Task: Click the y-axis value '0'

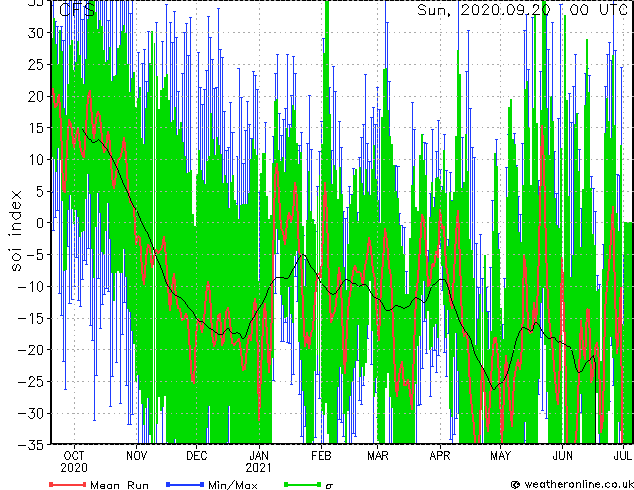Action: pos(39,223)
